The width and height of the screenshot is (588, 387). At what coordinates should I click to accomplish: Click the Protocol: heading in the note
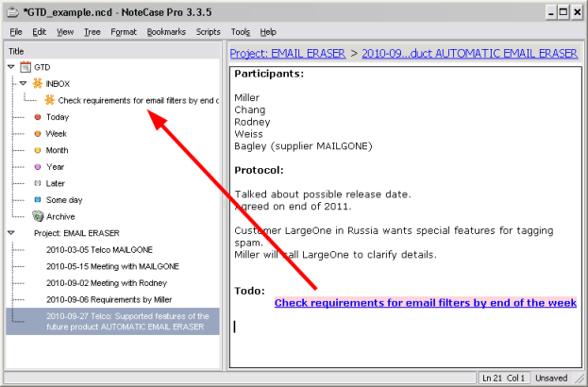coord(259,170)
